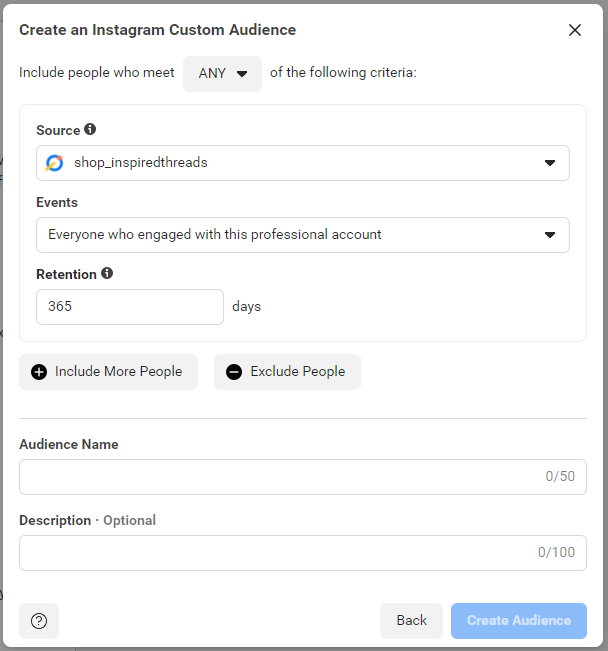The image size is (608, 651).
Task: Click Include More People button
Action: click(108, 372)
